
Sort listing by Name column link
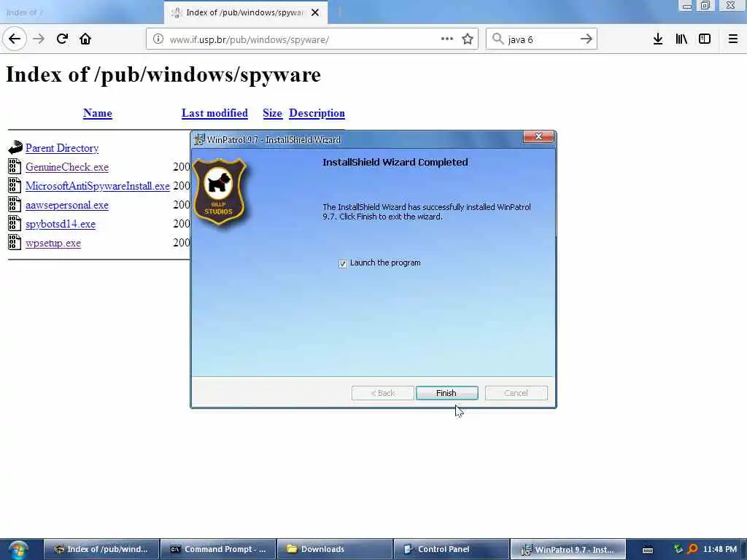[98, 113]
